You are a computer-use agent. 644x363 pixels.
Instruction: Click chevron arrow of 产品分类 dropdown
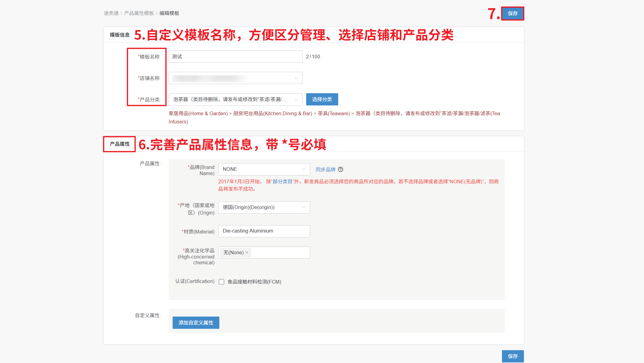point(296,99)
